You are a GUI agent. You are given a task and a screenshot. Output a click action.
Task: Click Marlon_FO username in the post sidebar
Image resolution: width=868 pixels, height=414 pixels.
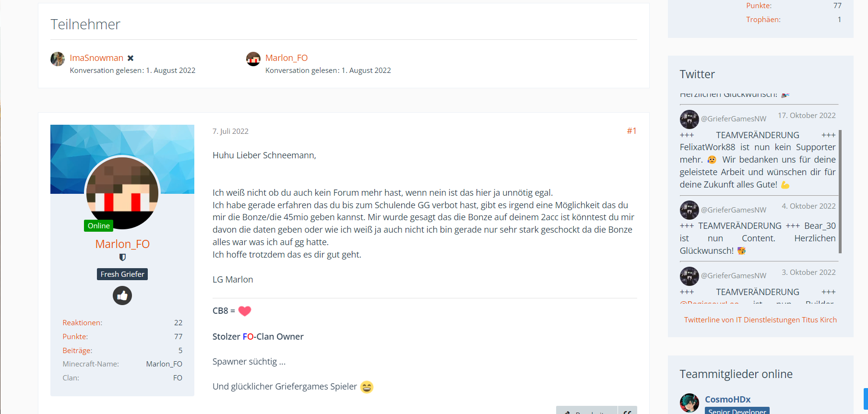122,244
